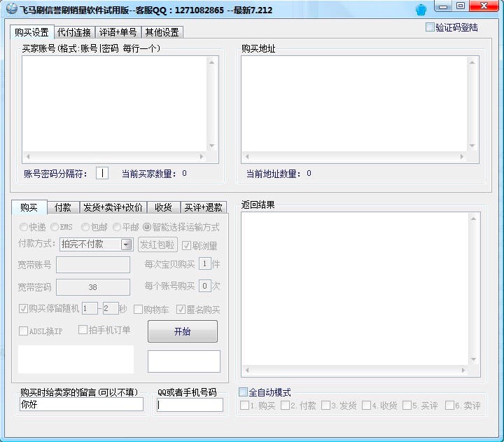Select the 收货 tab
Screen dimensions: 504x442
click(x=163, y=207)
